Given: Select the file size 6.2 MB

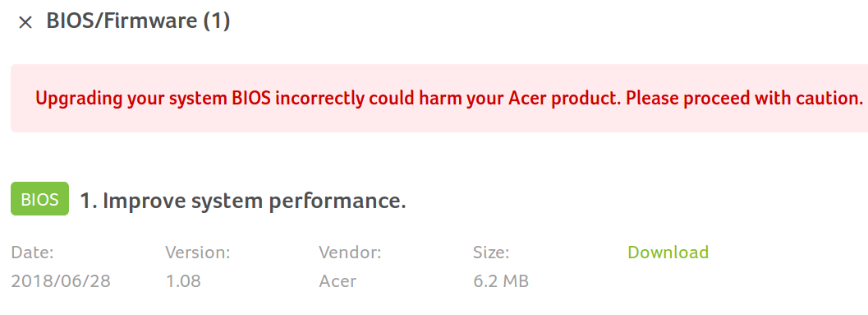Looking at the screenshot, I should tap(501, 281).
